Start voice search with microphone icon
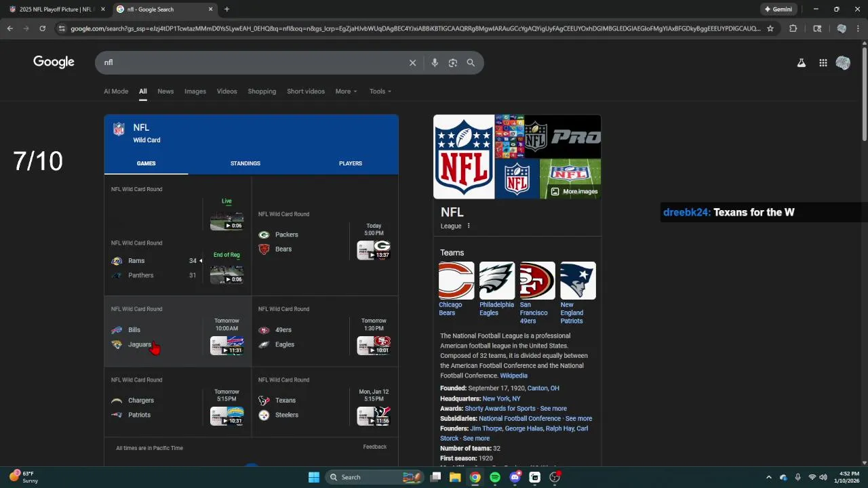 click(x=435, y=62)
